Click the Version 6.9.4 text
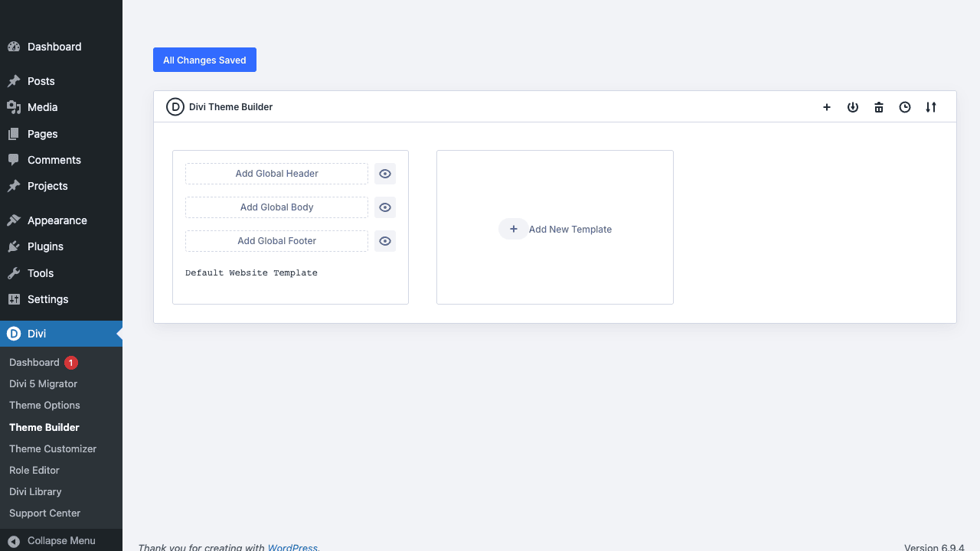This screenshot has height=551, width=980. tap(934, 547)
